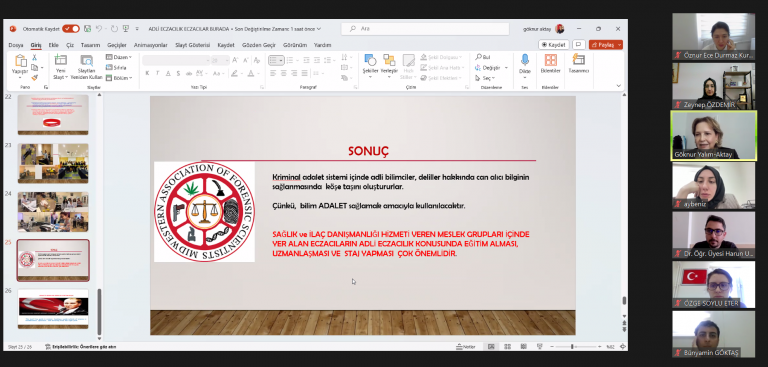768x367 pixels.
Task: Click the Tasarımcı designer icon
Action: pos(578,60)
